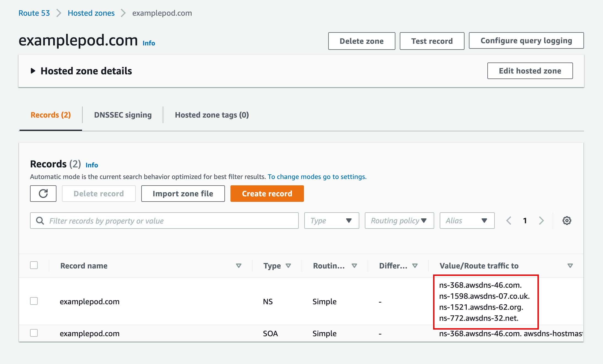Click the orange Create record button
Image resolution: width=603 pixels, height=364 pixels.
coord(267,194)
